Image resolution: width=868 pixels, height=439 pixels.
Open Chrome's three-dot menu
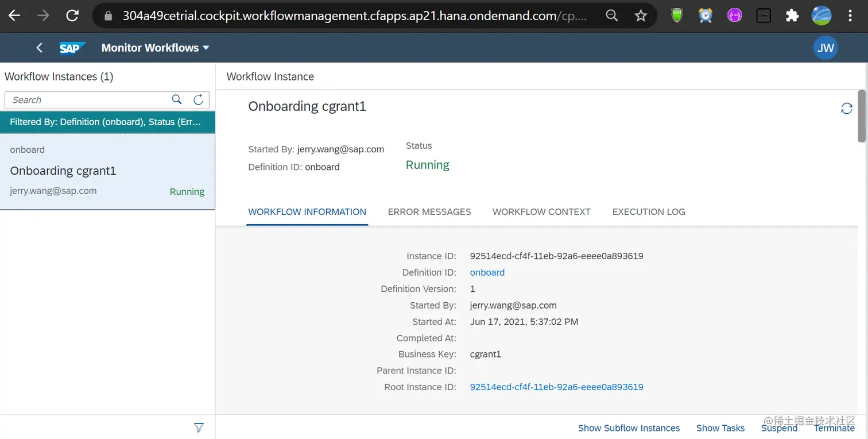[851, 16]
